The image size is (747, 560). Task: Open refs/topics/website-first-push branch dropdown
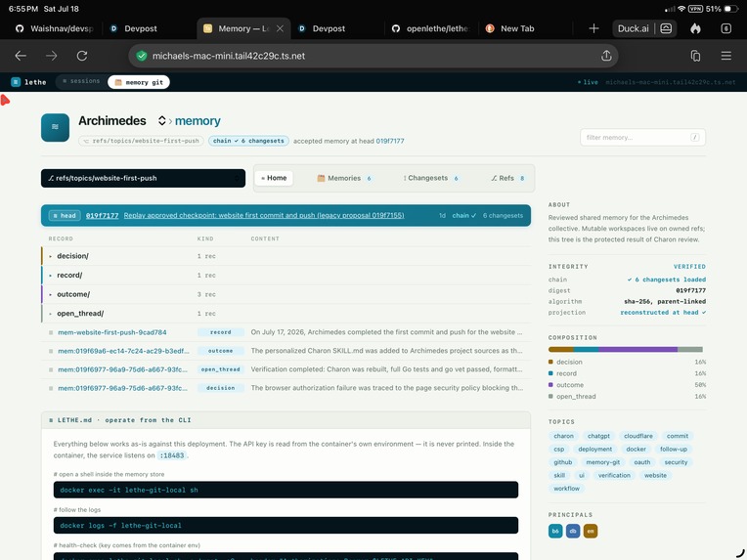pyautogui.click(x=143, y=178)
